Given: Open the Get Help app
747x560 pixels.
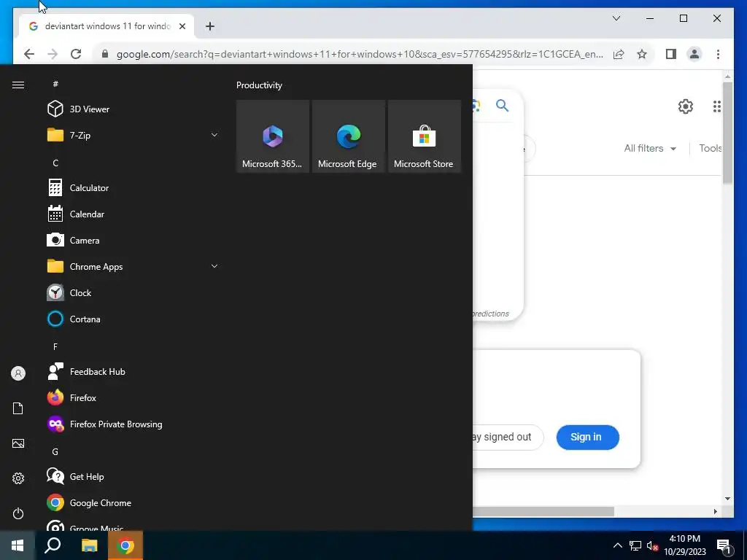Looking at the screenshot, I should point(133,476).
